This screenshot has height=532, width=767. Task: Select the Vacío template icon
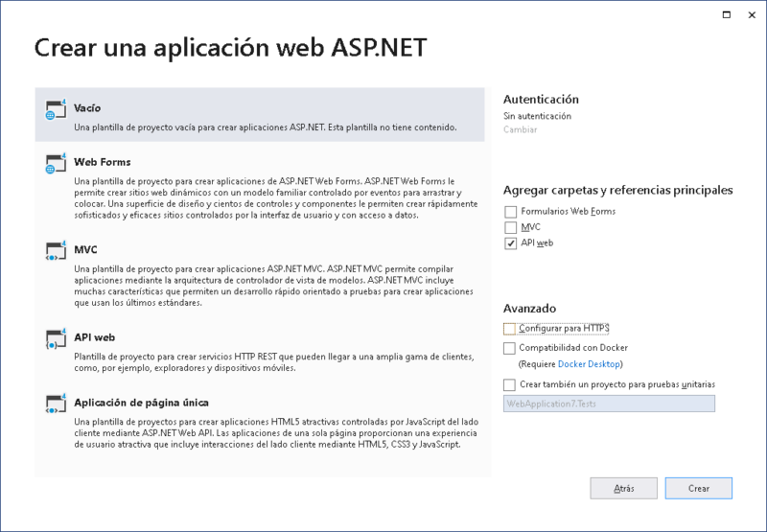(56, 109)
